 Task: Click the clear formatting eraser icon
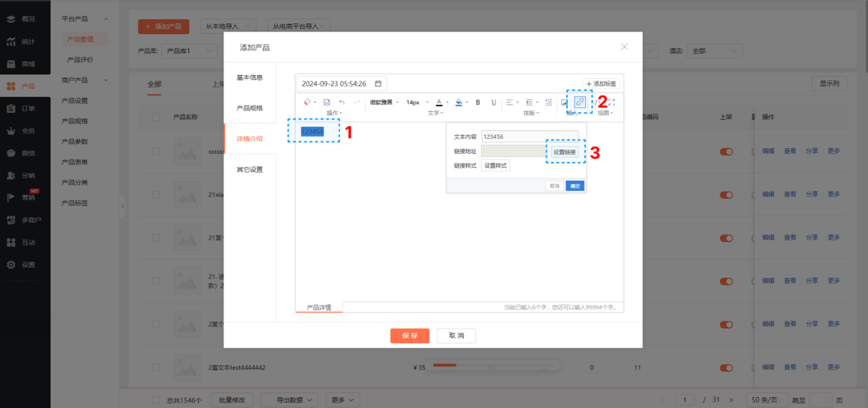[x=307, y=102]
